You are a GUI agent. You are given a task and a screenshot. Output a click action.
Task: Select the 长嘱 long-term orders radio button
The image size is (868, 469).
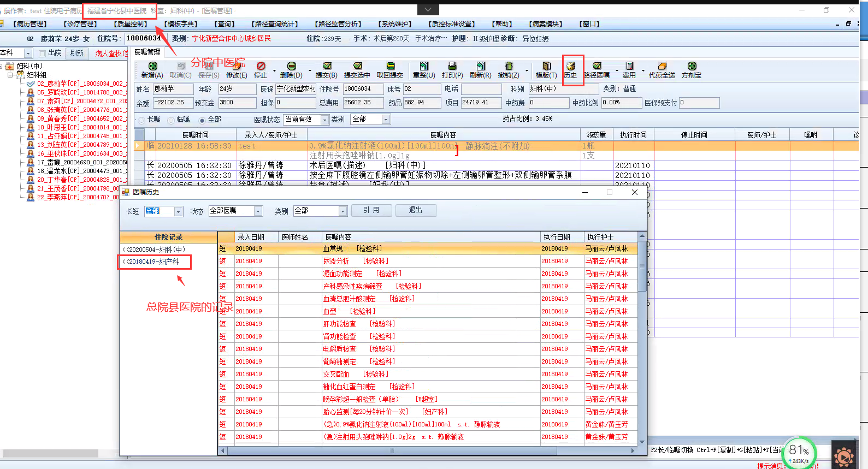click(x=141, y=120)
